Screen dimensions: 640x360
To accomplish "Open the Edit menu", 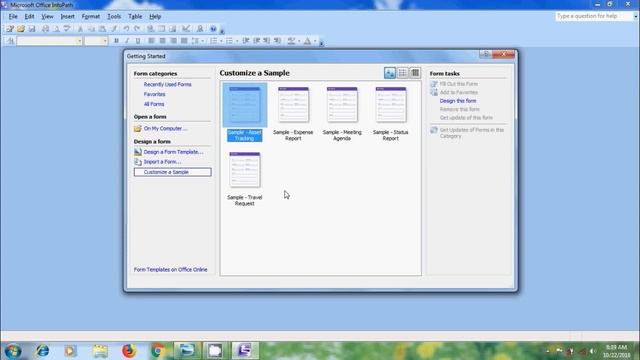I will point(29,16).
